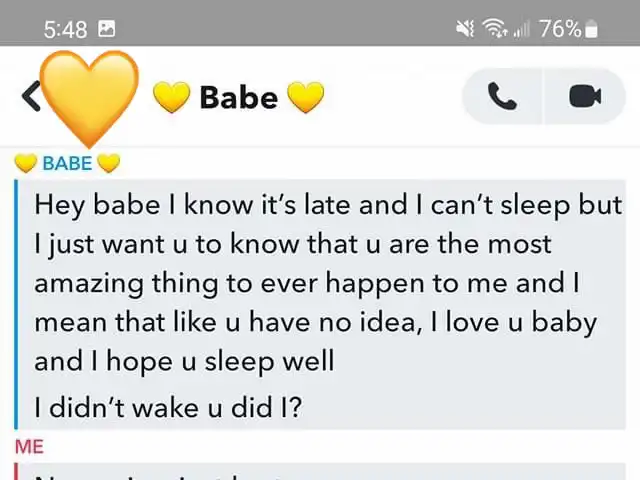
Task: Tap the small heart before the BABE label
Action: 26,163
